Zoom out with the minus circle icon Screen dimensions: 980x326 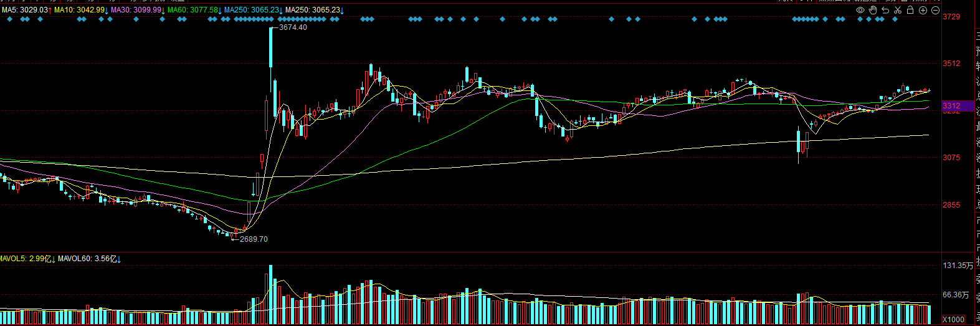[x=936, y=11]
